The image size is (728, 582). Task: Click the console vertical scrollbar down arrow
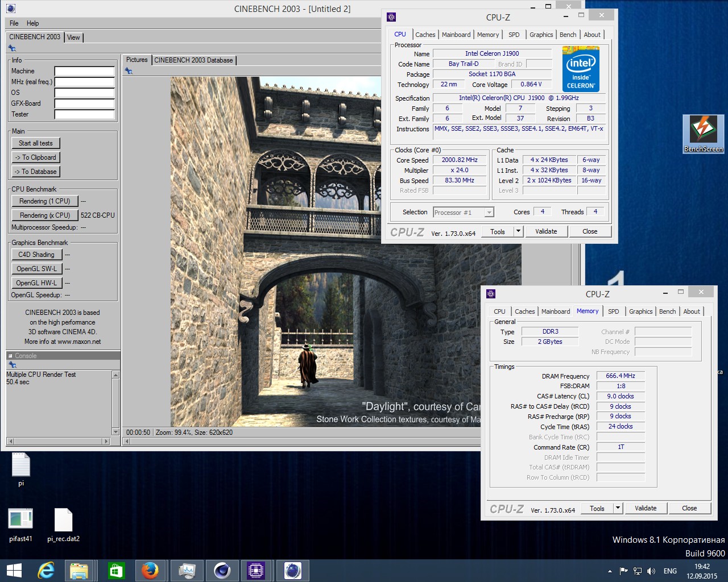point(116,432)
